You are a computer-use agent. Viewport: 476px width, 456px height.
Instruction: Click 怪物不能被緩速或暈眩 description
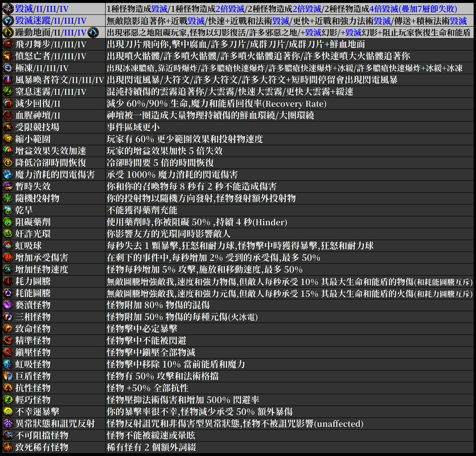(151, 435)
